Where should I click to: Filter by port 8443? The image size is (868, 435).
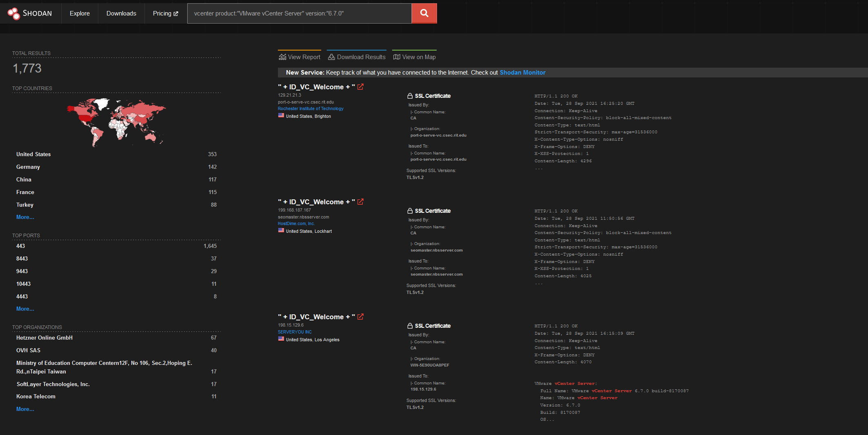coord(116,258)
